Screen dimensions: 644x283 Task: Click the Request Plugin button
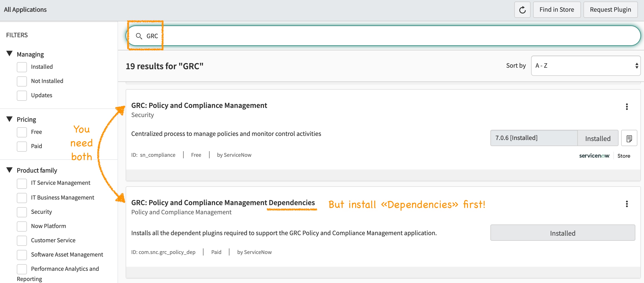(610, 10)
